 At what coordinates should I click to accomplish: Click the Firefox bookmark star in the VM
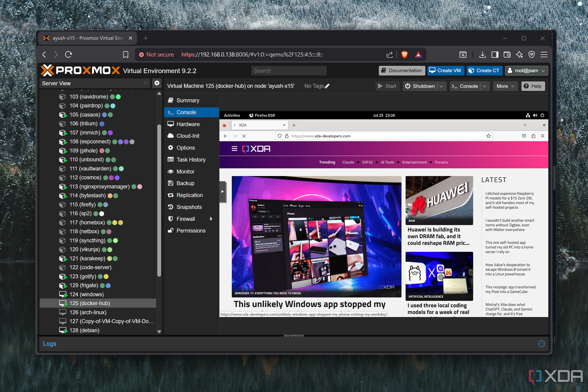coord(489,136)
